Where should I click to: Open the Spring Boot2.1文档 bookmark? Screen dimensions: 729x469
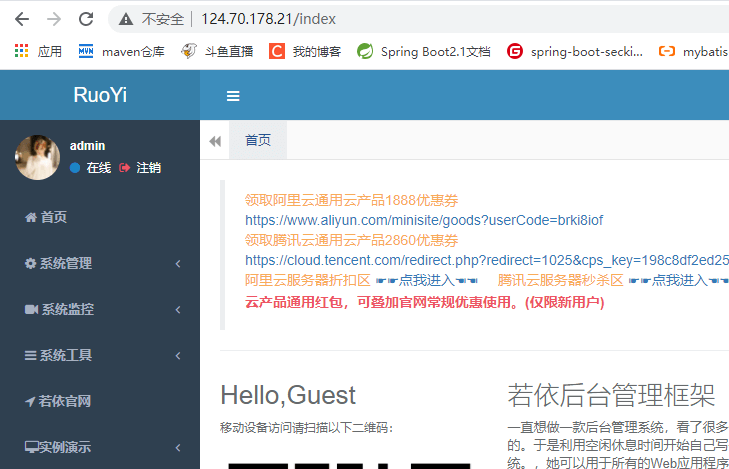(x=424, y=51)
